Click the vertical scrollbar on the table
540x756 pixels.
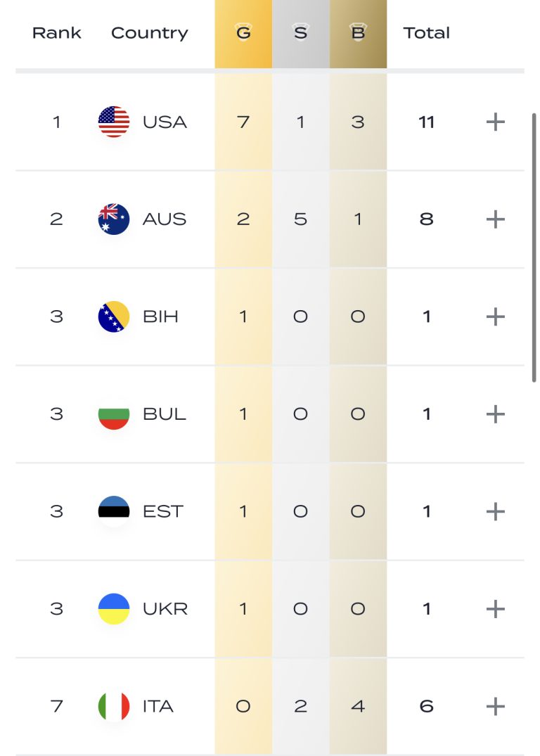pos(534,246)
